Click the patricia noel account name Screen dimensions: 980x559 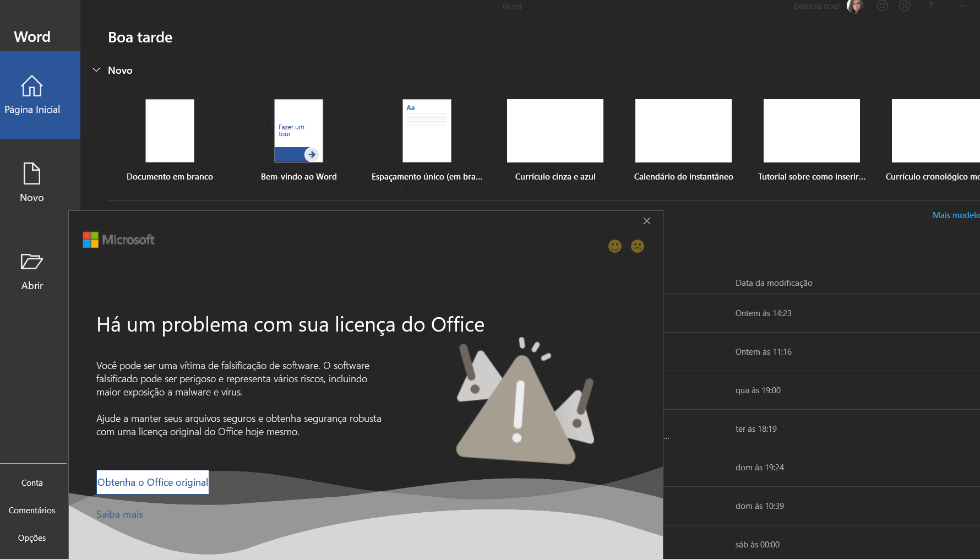[816, 6]
